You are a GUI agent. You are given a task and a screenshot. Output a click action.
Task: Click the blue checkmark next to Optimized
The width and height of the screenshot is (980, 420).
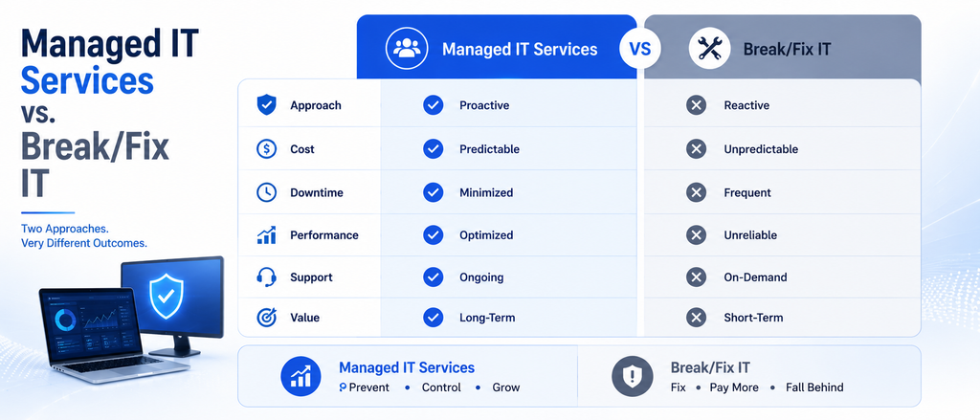(433, 235)
